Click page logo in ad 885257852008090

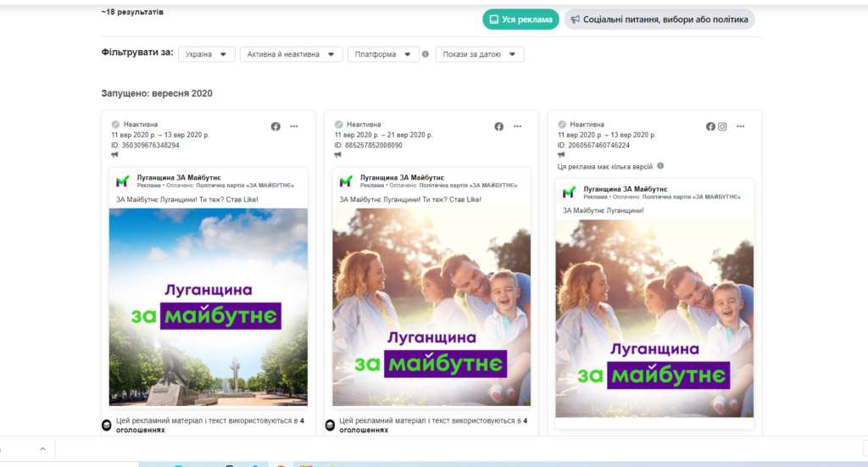346,181
